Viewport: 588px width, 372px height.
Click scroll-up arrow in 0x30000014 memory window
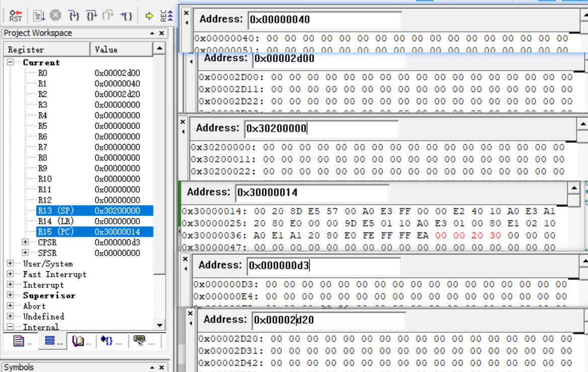[x=574, y=188]
